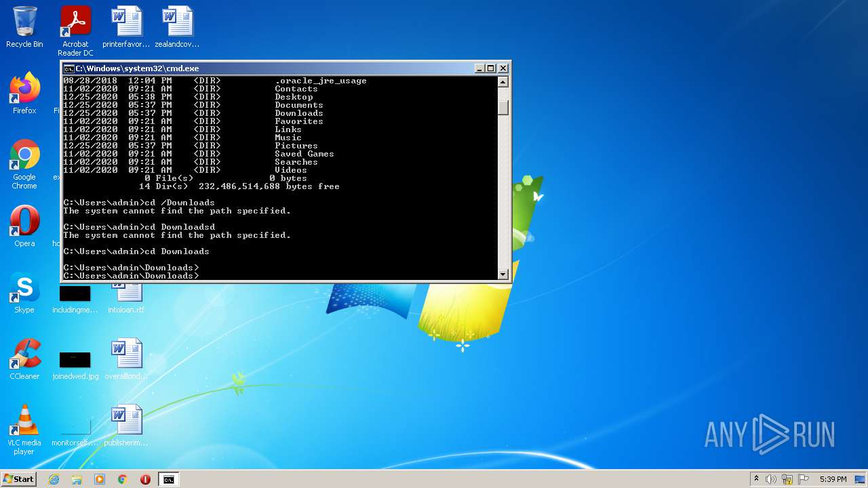This screenshot has height=488, width=868.
Task: Click the 'Favorites' directory listing entry
Action: point(299,121)
